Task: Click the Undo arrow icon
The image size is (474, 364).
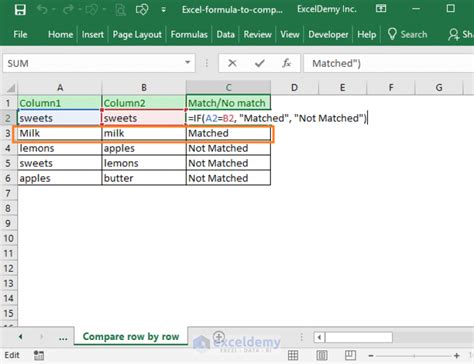Action: pos(42,10)
